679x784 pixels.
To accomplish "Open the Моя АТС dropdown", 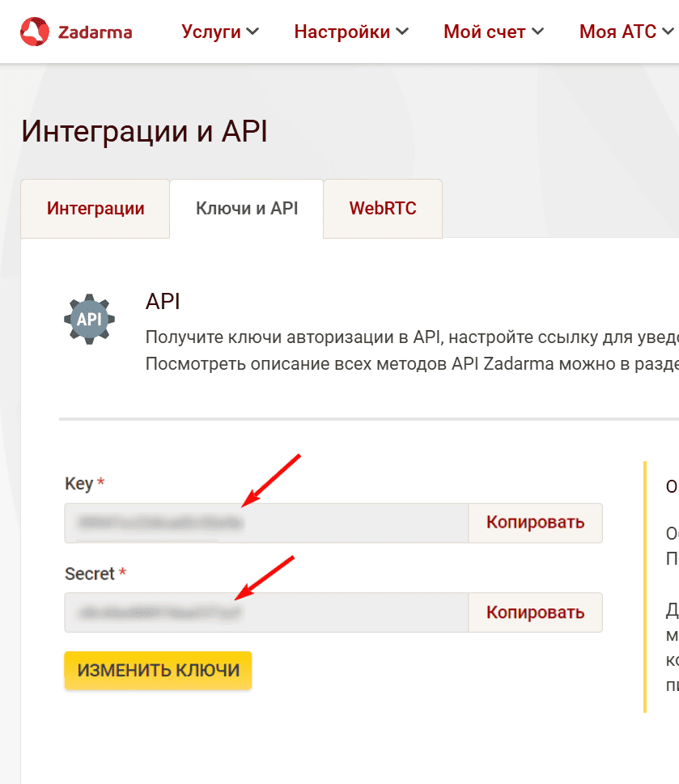I will pos(626,32).
